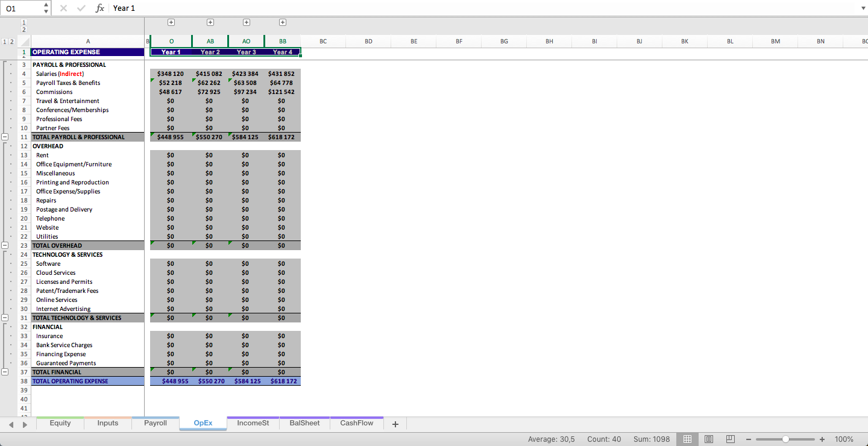Screen dimensions: 868x446
Task: Add a new sheet with plus button
Action: [x=395, y=424]
